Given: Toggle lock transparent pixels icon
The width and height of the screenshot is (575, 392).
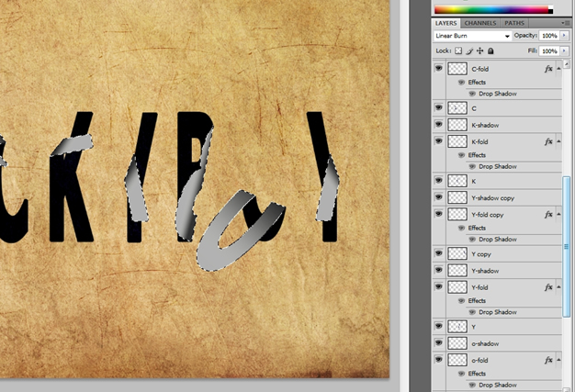Looking at the screenshot, I should (x=458, y=50).
